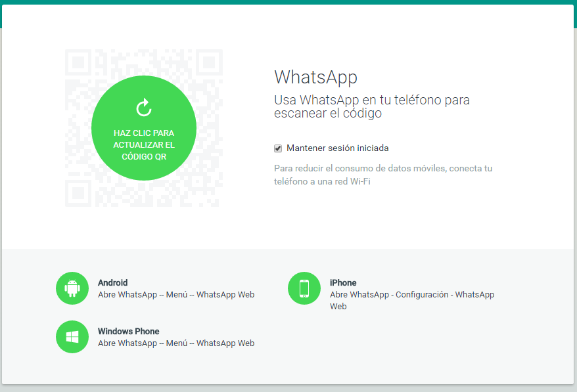The width and height of the screenshot is (577, 392).
Task: Uncheck the 'Mantener sesión iniciada' checkbox
Action: [x=278, y=148]
